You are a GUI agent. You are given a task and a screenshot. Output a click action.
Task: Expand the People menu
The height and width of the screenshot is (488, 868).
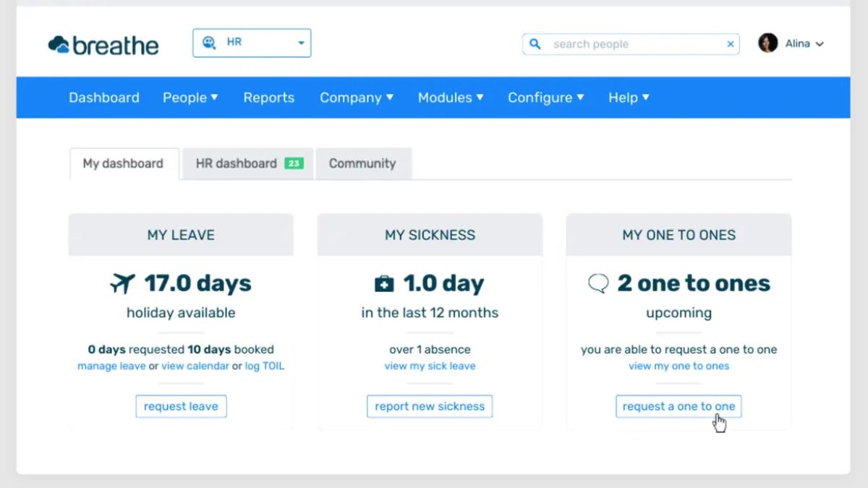coord(190,98)
